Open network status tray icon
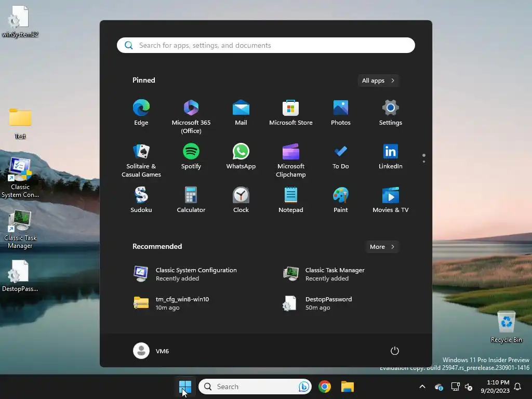 pos(455,387)
